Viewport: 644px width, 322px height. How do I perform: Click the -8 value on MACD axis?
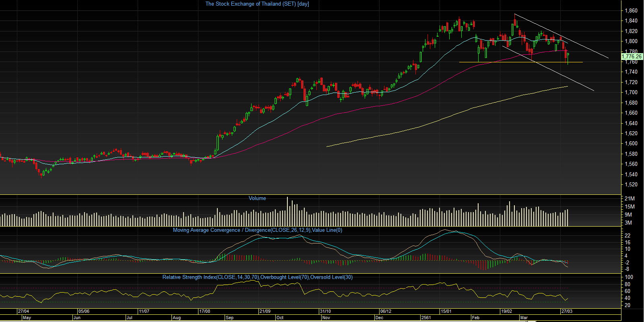point(627,269)
